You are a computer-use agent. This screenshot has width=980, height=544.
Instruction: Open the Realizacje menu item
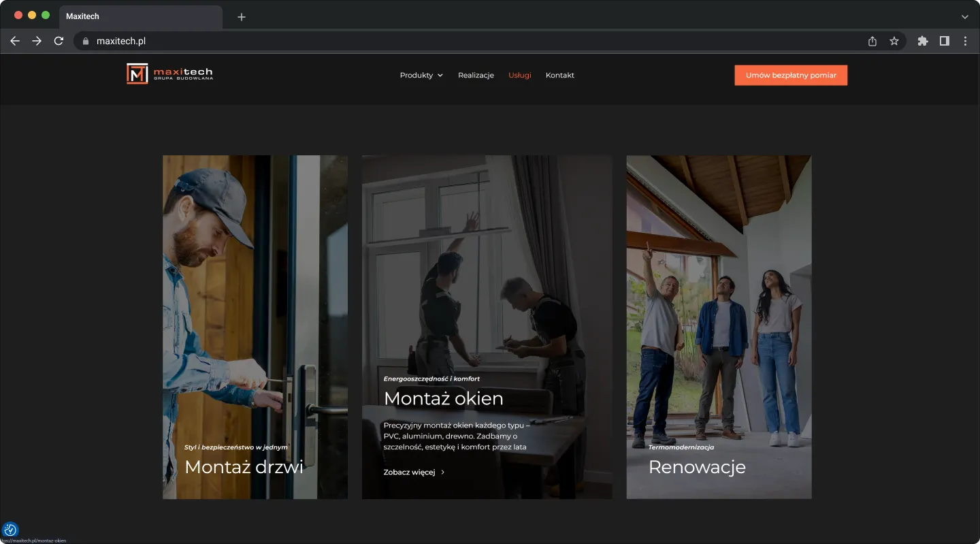click(x=476, y=75)
